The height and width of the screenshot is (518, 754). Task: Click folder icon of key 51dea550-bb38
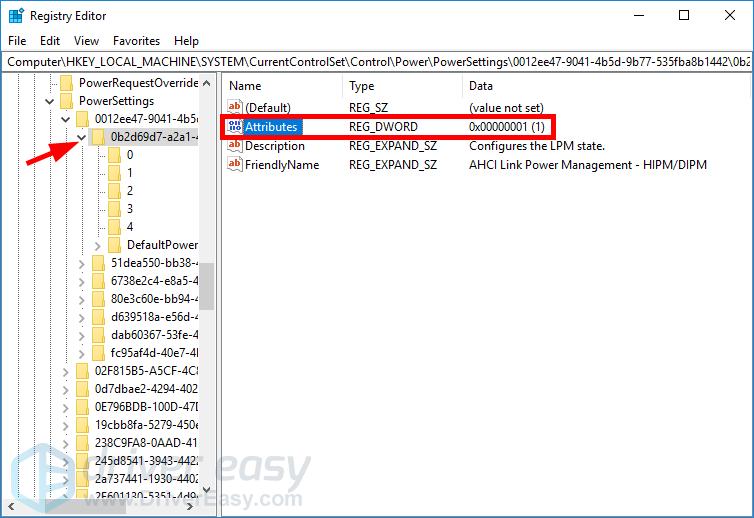click(x=98, y=263)
